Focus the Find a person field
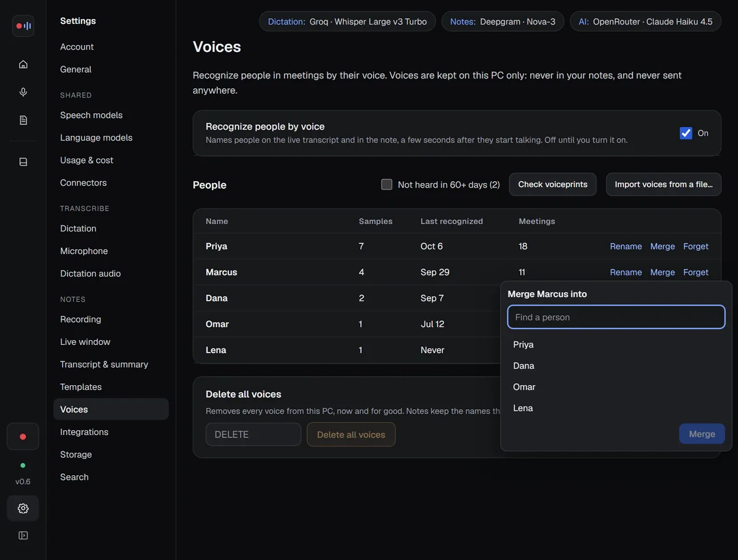Image resolution: width=738 pixels, height=560 pixels. click(x=616, y=317)
